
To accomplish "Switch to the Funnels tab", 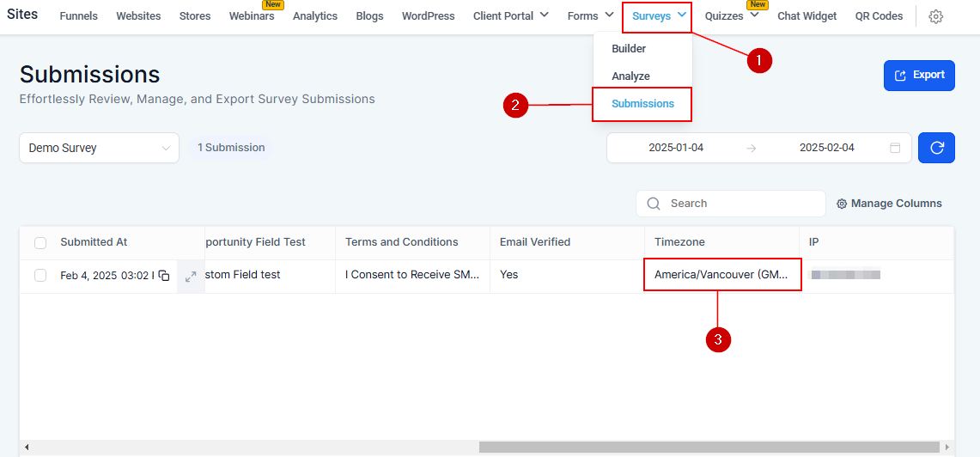I will 78,16.
